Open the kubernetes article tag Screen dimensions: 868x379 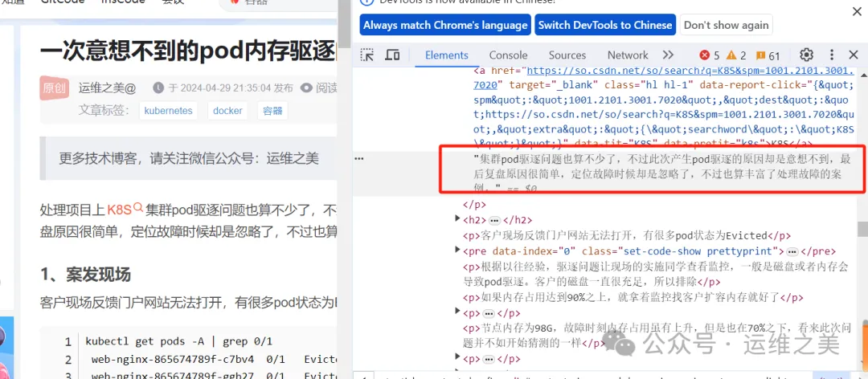click(x=168, y=111)
